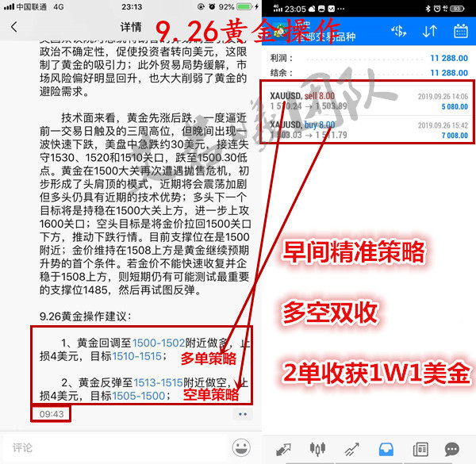Tap the 1505-1500 target link
476x464 pixels.
(x=139, y=396)
